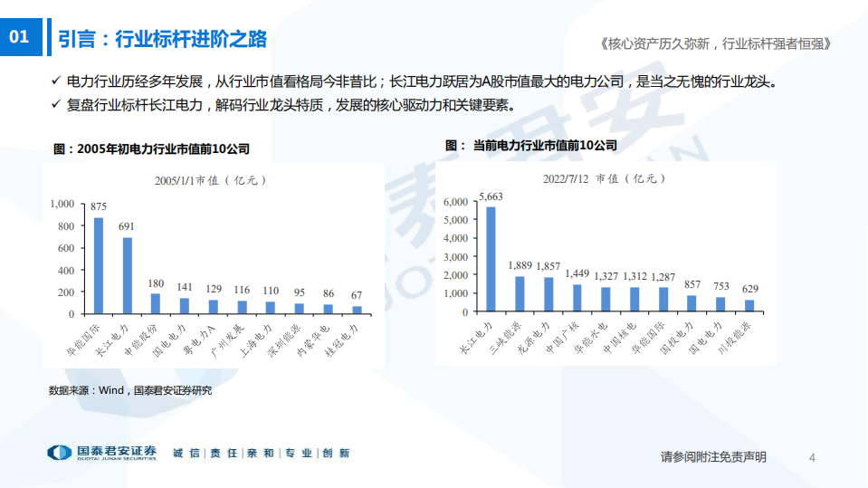868x488 pixels.
Task: Click the 1,327 data label above 华能水电
Action: pos(606,276)
